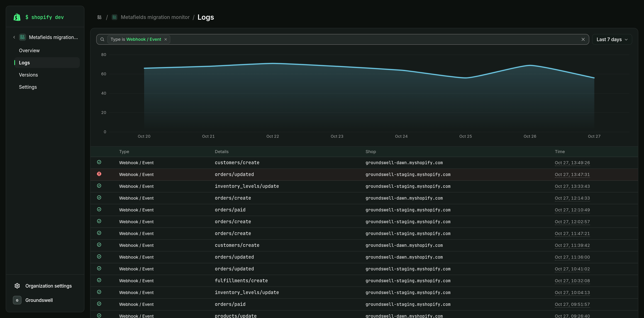Click Metafields migration monitor breadcrumb link

[155, 17]
